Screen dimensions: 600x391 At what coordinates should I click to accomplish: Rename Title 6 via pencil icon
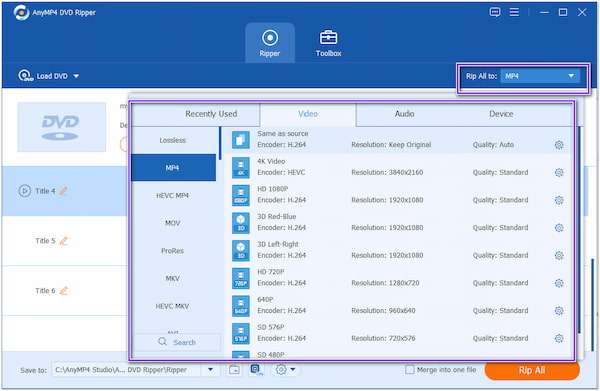point(64,291)
